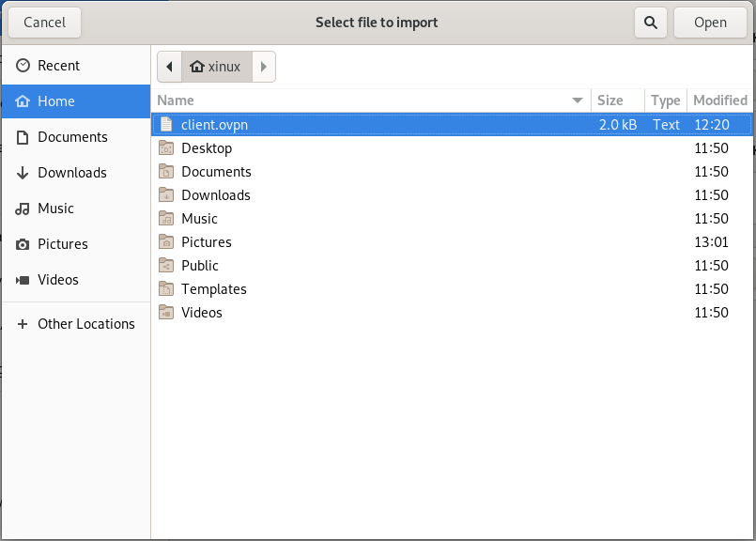Click the client.ovpn file icon
The width and height of the screenshot is (756, 541).
tap(166, 124)
